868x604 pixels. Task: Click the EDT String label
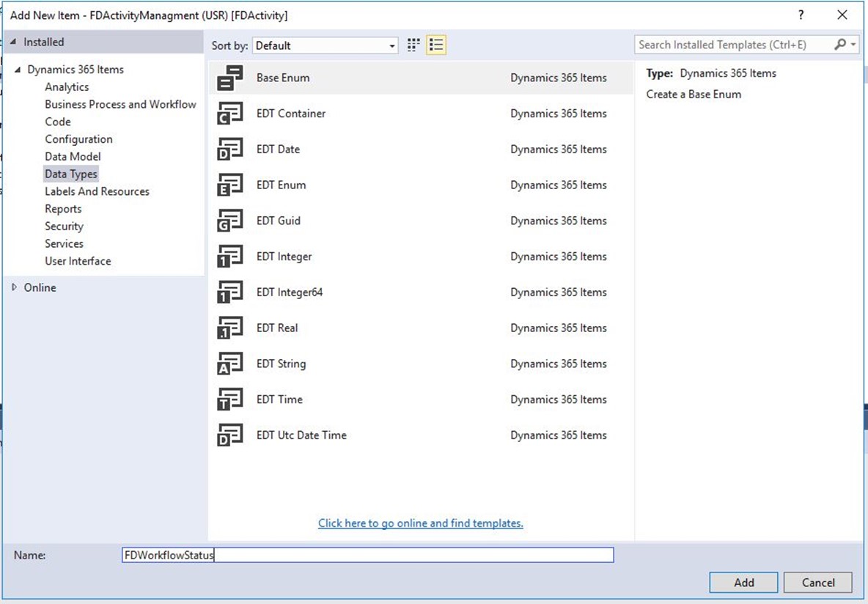click(282, 364)
